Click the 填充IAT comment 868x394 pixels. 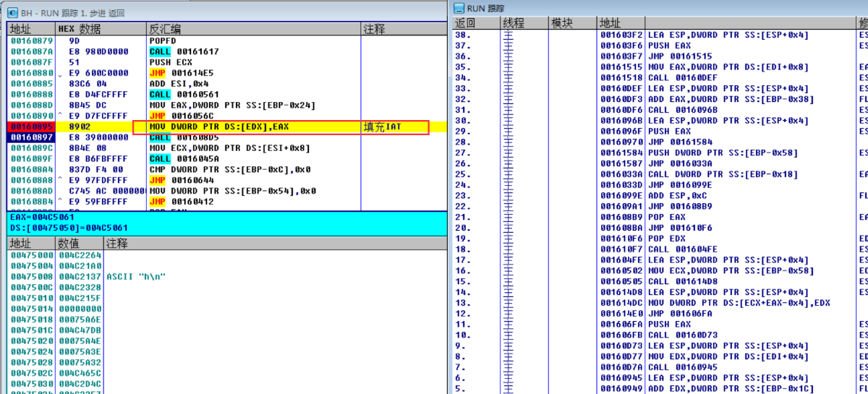tap(383, 127)
